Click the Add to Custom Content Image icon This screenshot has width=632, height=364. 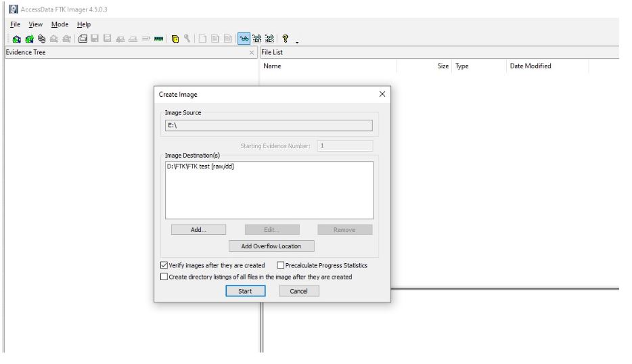pos(120,39)
